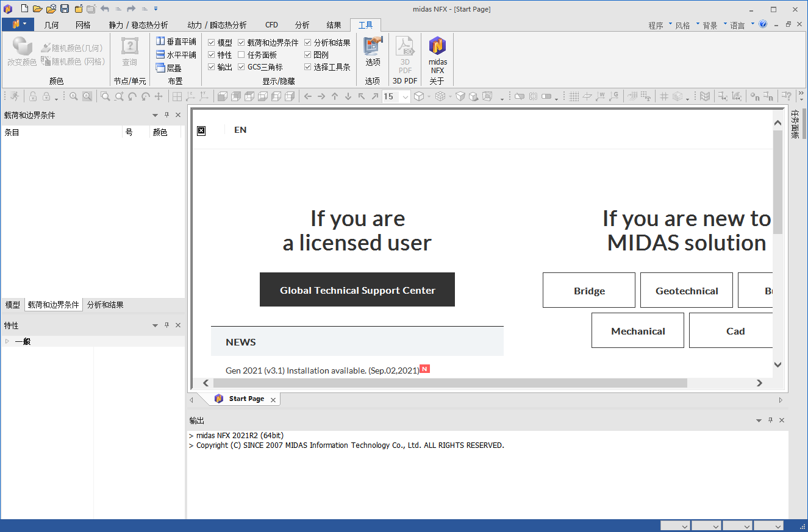The image size is (808, 532).
Task: Open the 载荷和边界条件 panel options arrow
Action: click(x=155, y=115)
